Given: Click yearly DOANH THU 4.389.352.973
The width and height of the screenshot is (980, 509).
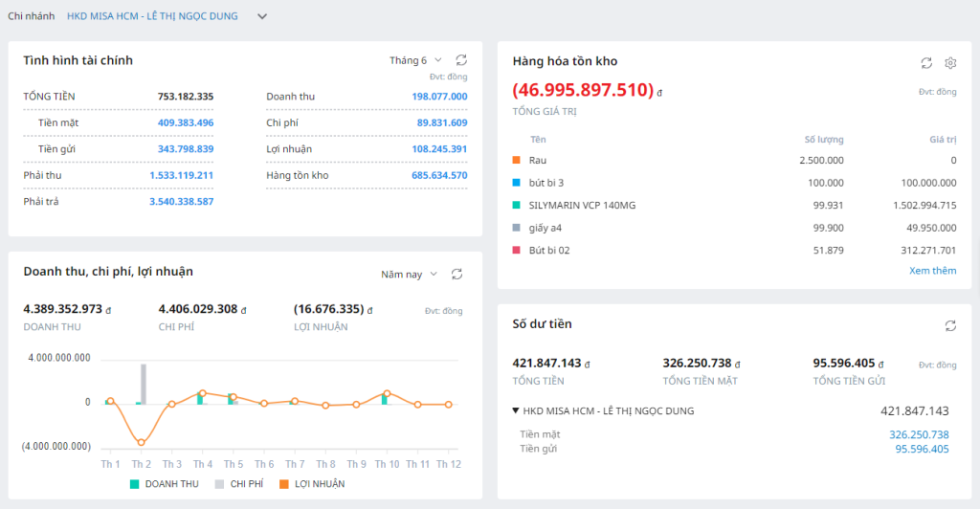Looking at the screenshot, I should tap(62, 308).
